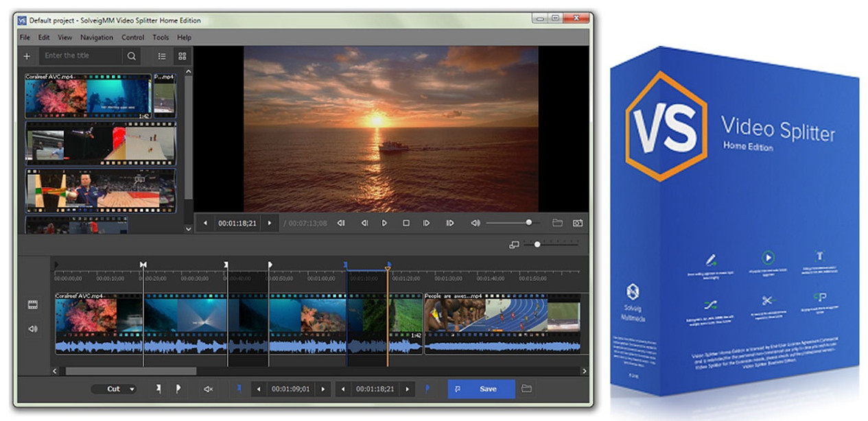This screenshot has height=421, width=868.
Task: Click the video preview area
Action: coord(391,129)
